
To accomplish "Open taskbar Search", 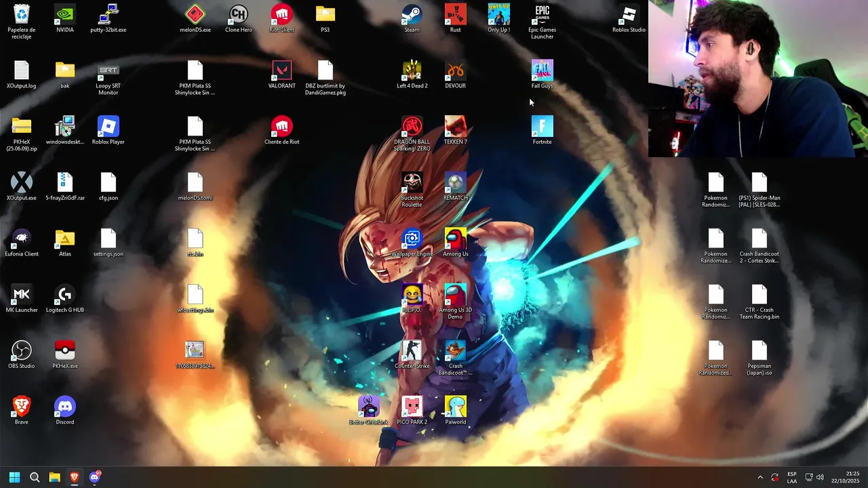I will (x=35, y=477).
